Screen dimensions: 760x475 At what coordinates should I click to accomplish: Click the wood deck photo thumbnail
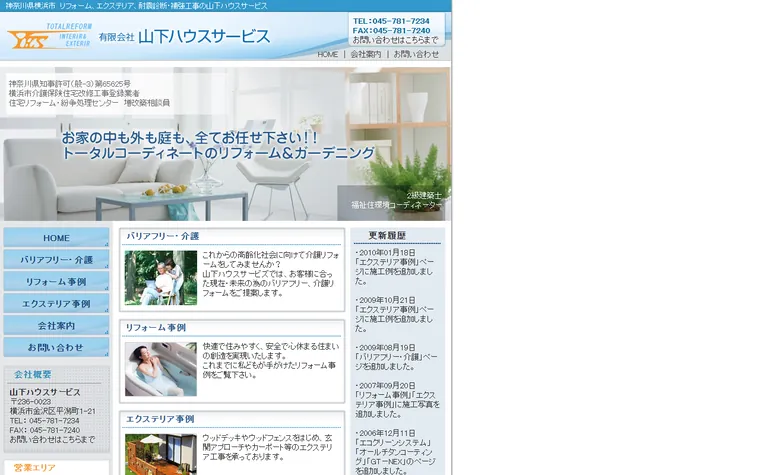(x=161, y=454)
